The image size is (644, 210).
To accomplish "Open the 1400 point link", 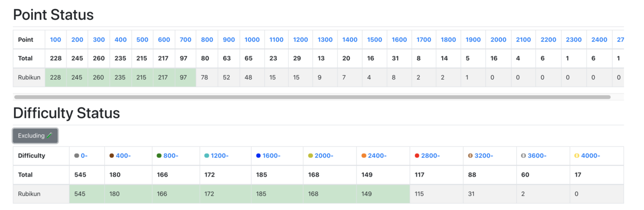I will tap(350, 40).
